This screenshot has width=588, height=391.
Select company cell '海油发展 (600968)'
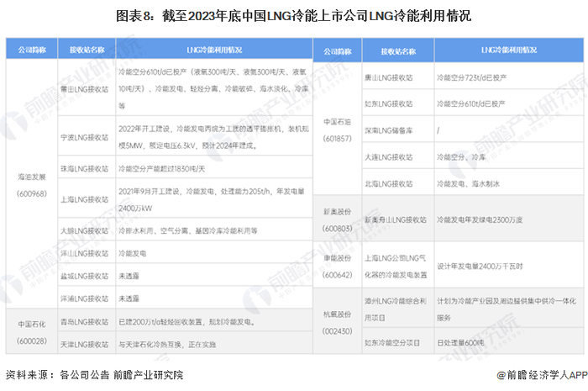[32, 185]
